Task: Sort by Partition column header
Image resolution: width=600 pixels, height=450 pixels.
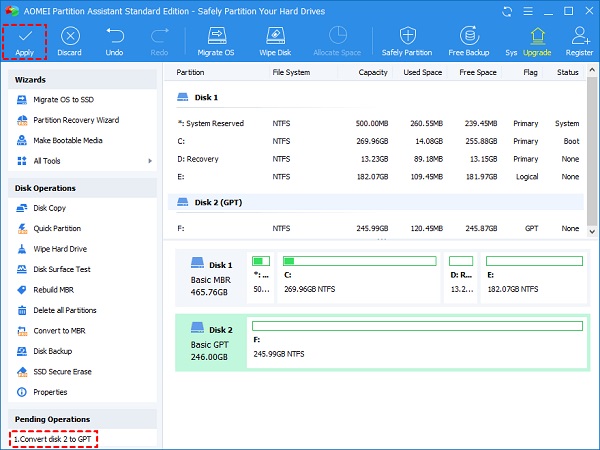Action: click(190, 72)
